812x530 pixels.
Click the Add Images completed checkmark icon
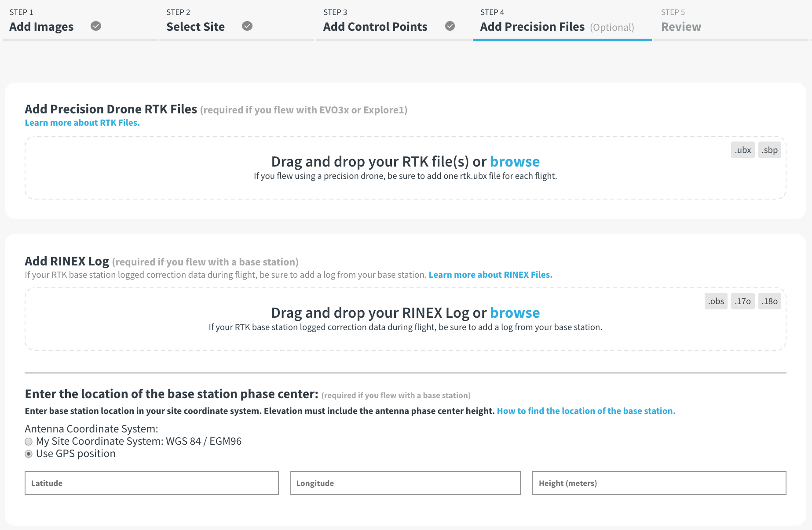(x=96, y=26)
